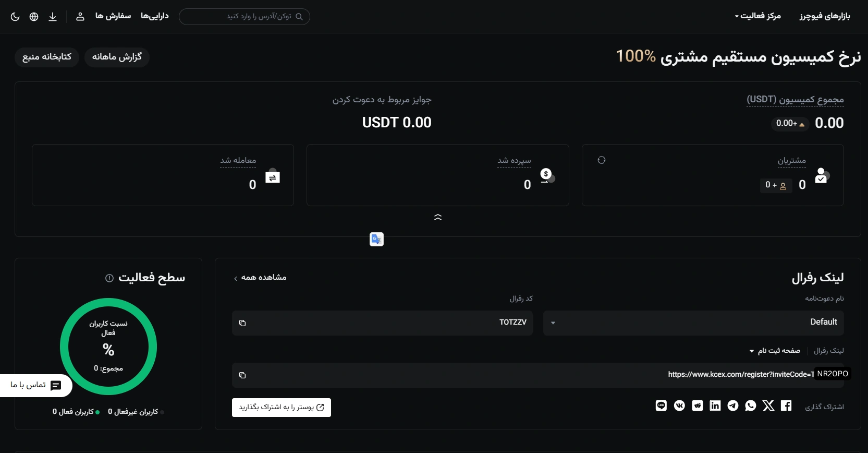Open مرکز فعالیت menu

(x=758, y=16)
